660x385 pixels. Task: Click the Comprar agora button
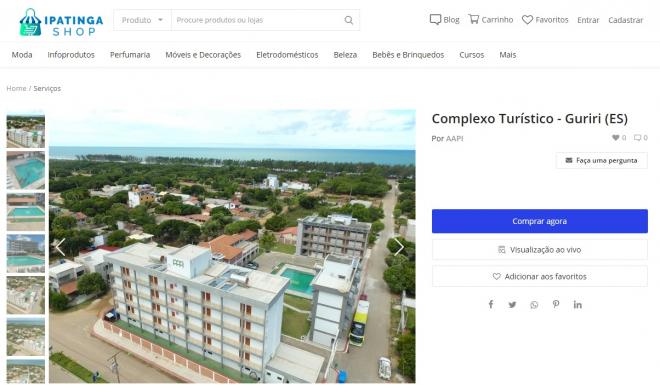coord(540,221)
